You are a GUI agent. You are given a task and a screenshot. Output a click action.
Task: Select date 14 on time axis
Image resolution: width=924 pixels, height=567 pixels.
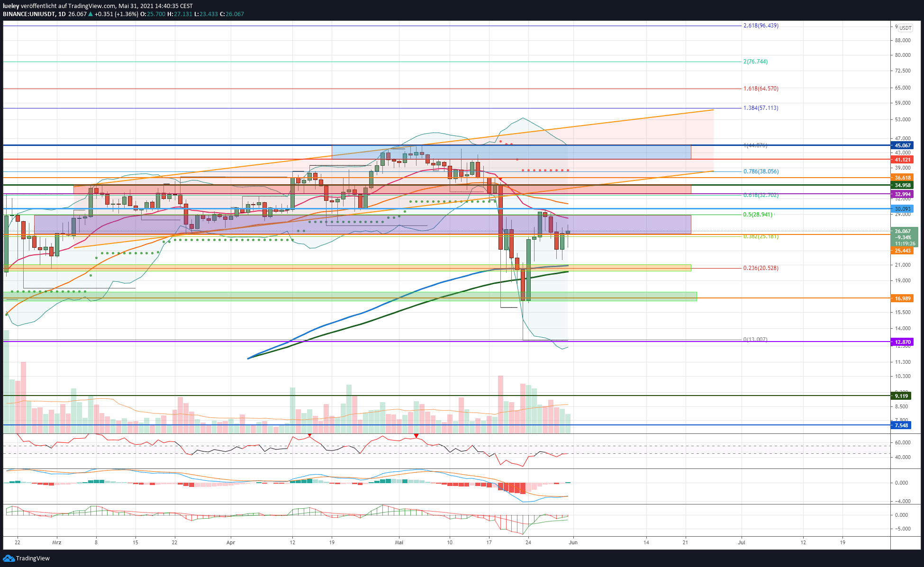pos(646,543)
